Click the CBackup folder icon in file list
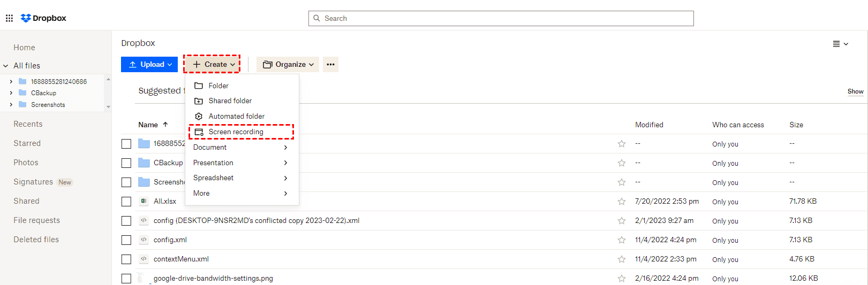The image size is (868, 285). coord(144,163)
